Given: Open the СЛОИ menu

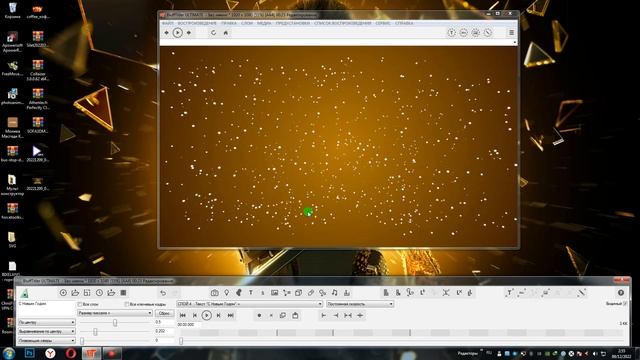Looking at the screenshot, I should (x=247, y=23).
